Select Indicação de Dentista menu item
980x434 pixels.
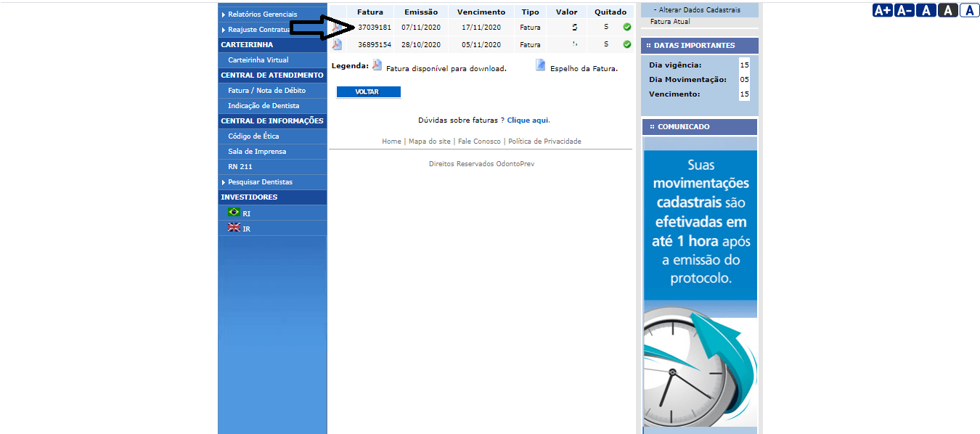264,106
